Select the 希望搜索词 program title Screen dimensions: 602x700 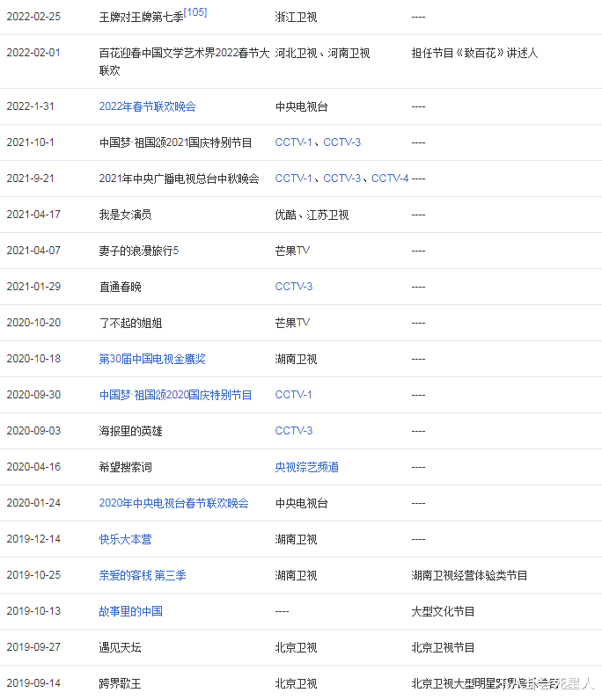[125, 468]
